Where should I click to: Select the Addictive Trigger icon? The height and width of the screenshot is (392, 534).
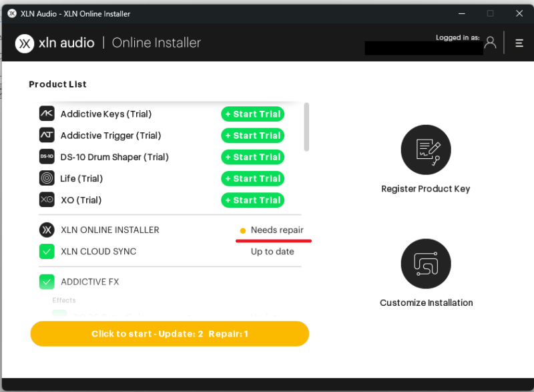coord(46,135)
